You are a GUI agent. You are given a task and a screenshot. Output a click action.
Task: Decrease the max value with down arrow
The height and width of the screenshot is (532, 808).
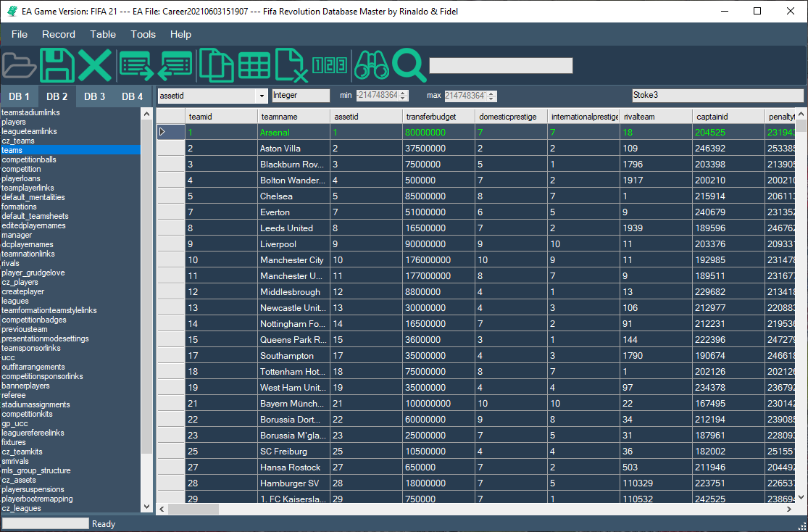(491, 99)
